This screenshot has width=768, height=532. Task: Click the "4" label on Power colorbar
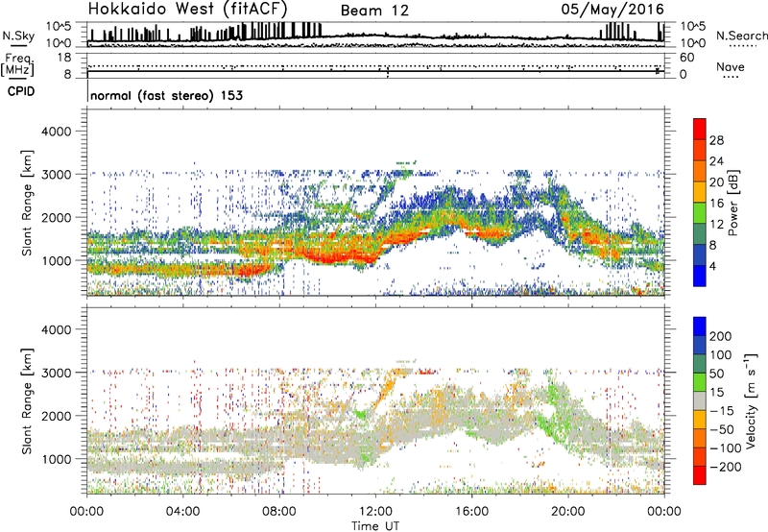coord(713,266)
